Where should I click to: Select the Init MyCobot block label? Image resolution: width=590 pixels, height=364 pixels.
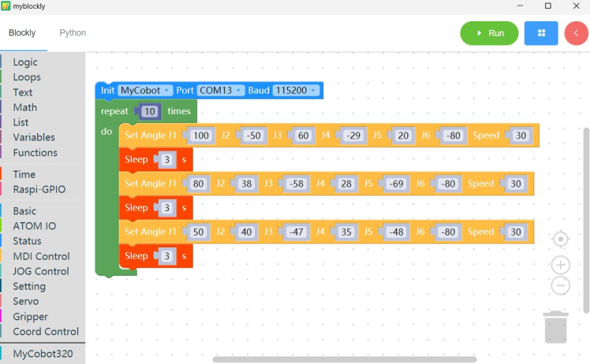point(107,91)
